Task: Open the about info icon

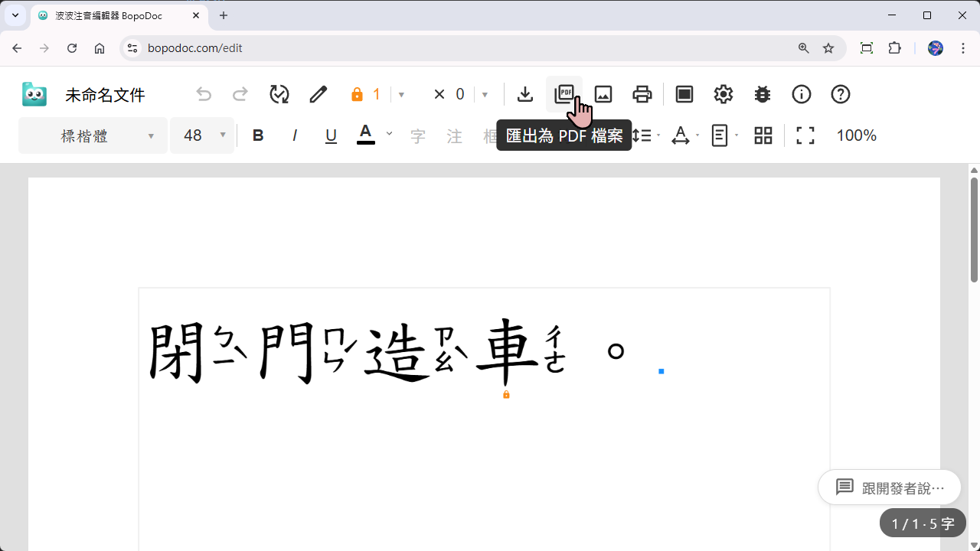Action: tap(801, 93)
